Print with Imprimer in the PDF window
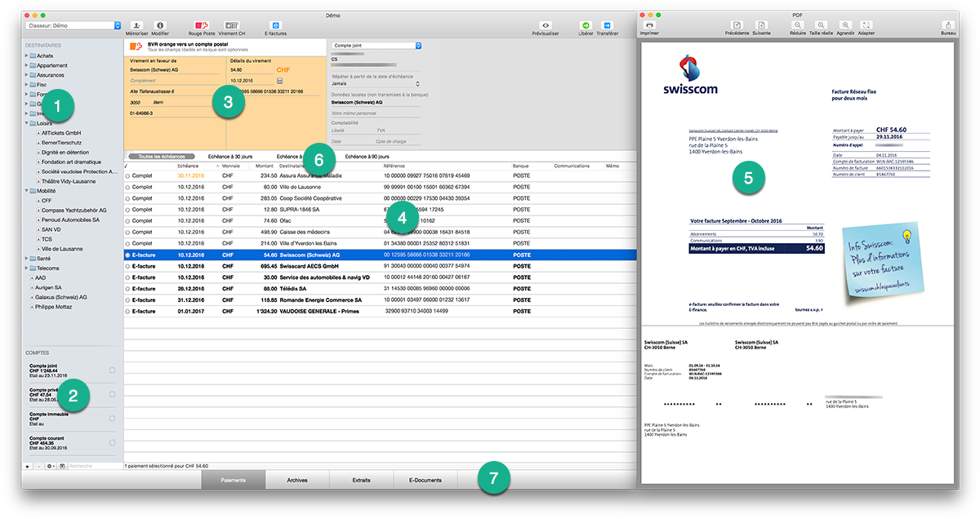Image resolution: width=980 pixels, height=519 pixels. [650, 25]
